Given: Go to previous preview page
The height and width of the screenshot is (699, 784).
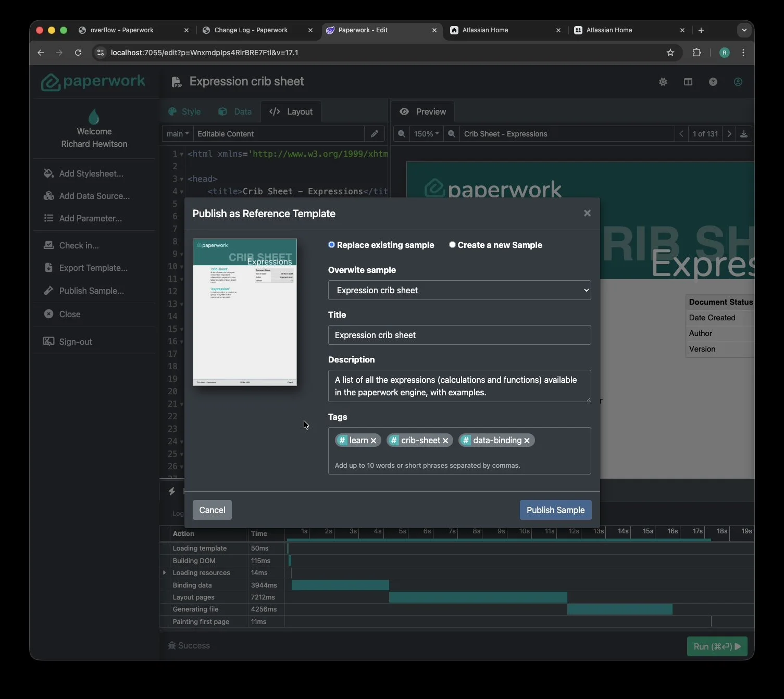Looking at the screenshot, I should pos(681,134).
